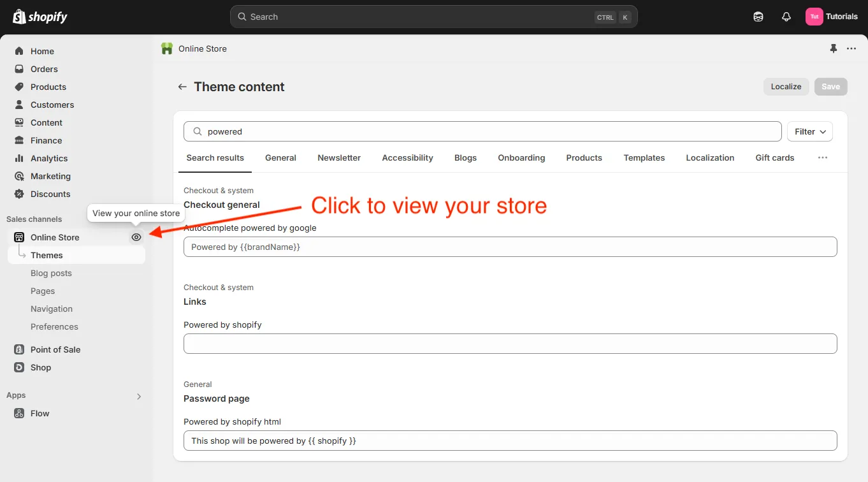Open Preferences under Online Store
868x482 pixels.
54,326
